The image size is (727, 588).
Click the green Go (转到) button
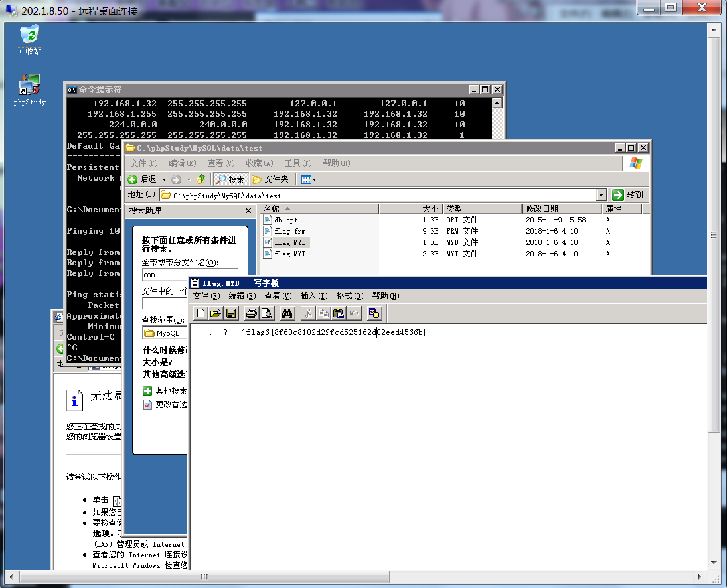point(628,195)
